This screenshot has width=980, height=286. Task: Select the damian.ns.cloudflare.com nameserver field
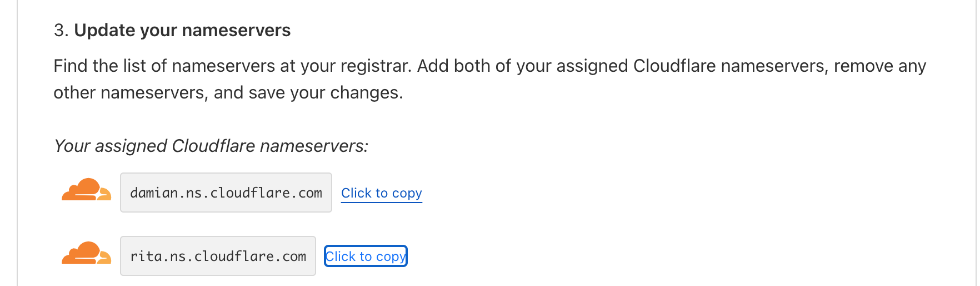coord(226,193)
